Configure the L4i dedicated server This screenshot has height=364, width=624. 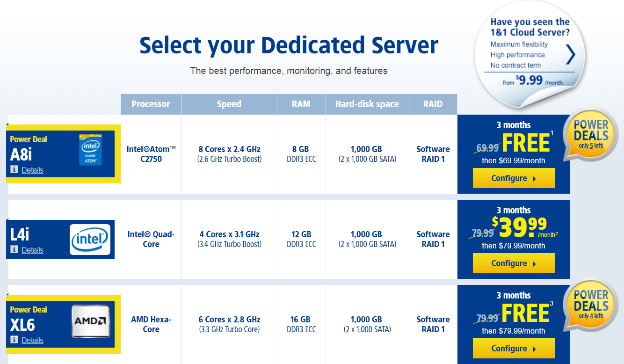pyautogui.click(x=514, y=263)
